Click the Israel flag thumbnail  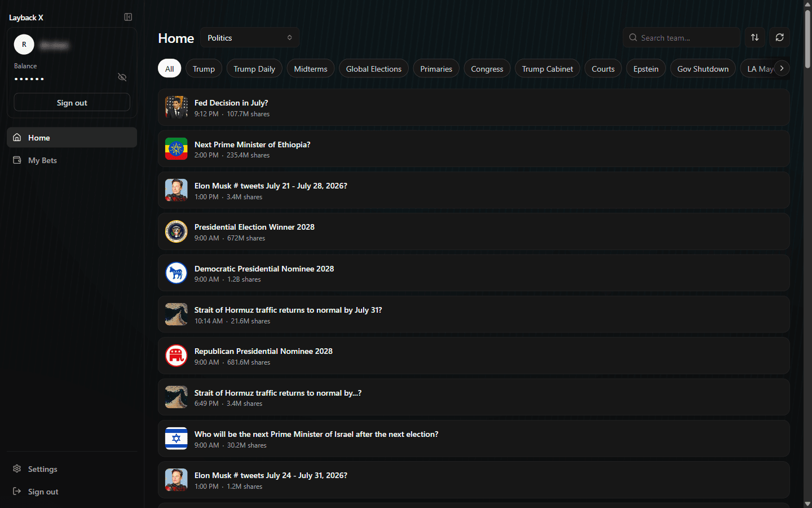coord(176,439)
